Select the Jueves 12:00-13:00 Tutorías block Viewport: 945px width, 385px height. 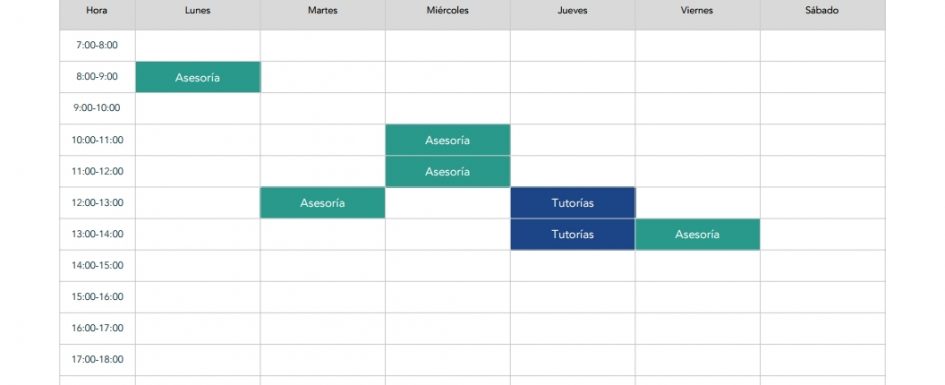[x=573, y=203]
